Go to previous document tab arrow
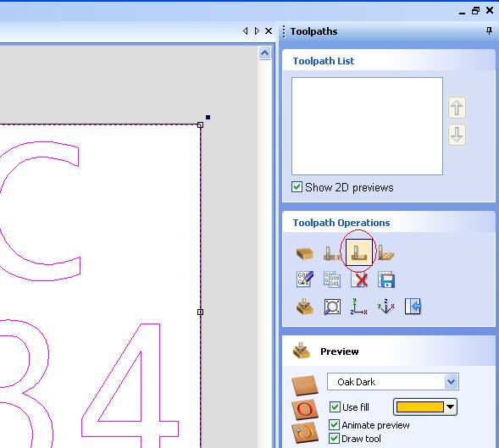 click(246, 30)
